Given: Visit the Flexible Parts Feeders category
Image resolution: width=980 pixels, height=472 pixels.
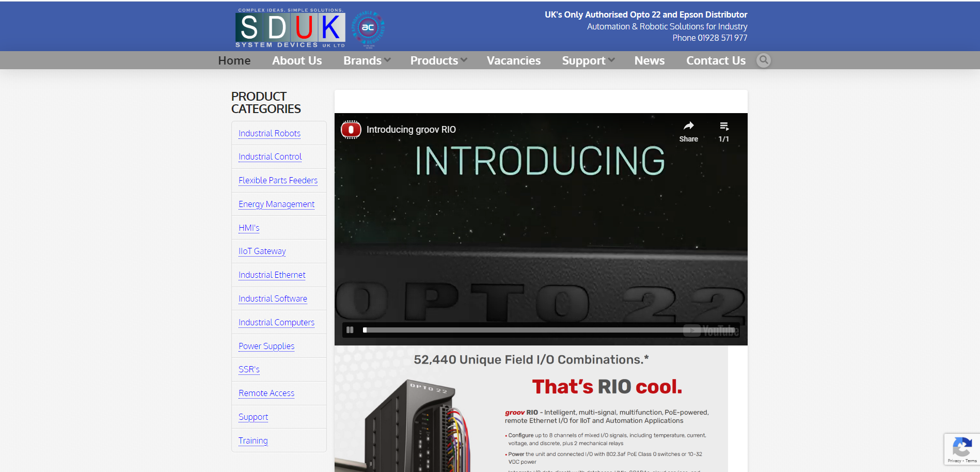Looking at the screenshot, I should pyautogui.click(x=278, y=180).
